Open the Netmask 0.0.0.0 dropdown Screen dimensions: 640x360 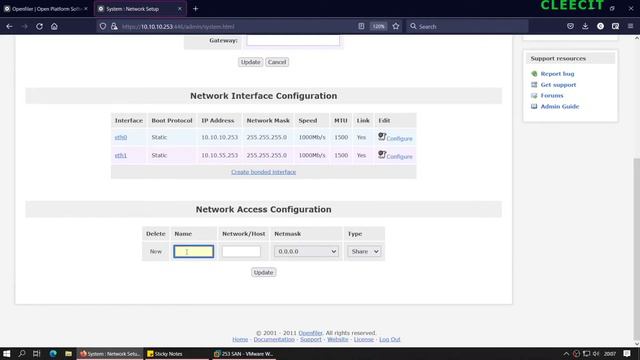pyautogui.click(x=306, y=251)
